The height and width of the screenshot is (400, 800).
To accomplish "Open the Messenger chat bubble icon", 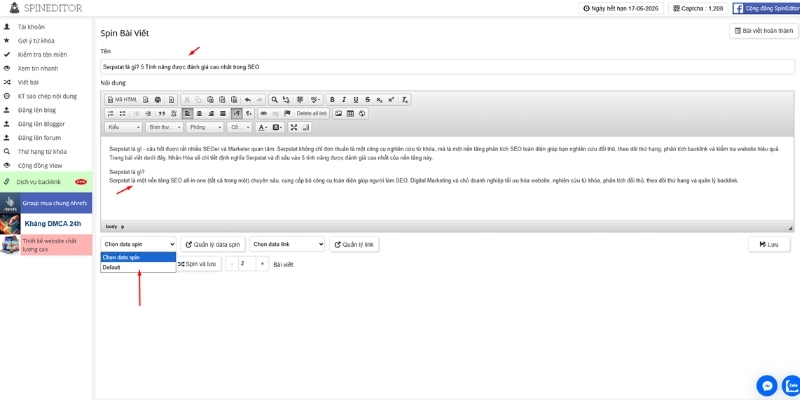I will coord(766,386).
